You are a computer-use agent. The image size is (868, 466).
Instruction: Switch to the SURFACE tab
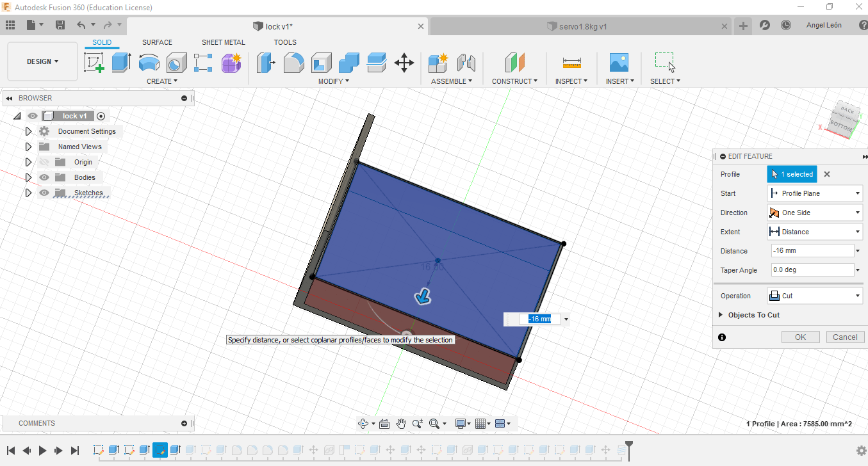click(157, 42)
